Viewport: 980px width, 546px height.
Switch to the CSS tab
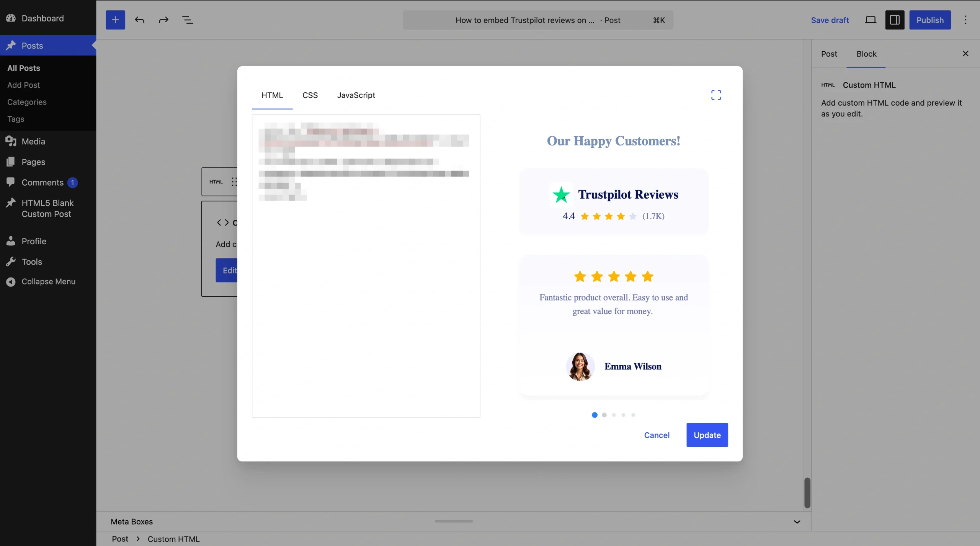(310, 95)
